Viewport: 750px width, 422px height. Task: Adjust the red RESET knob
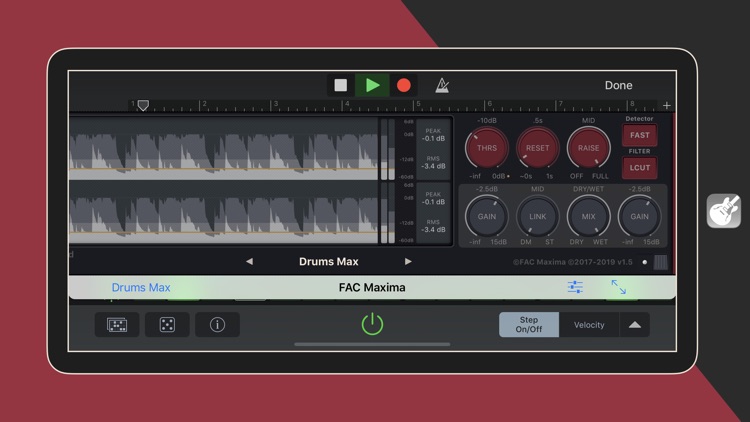click(538, 148)
